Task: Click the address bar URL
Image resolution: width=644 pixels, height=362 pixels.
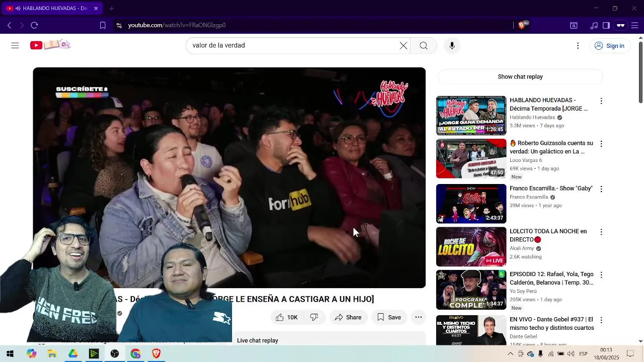Action: (177, 25)
